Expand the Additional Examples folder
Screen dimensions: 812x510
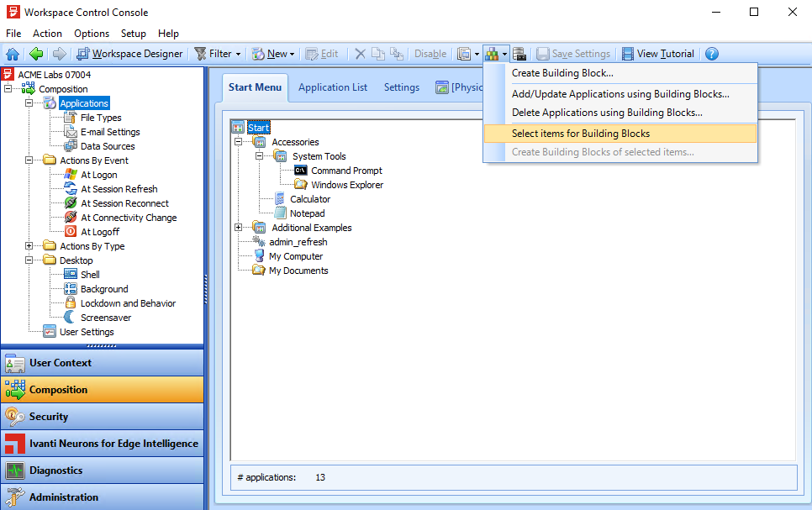tap(238, 228)
